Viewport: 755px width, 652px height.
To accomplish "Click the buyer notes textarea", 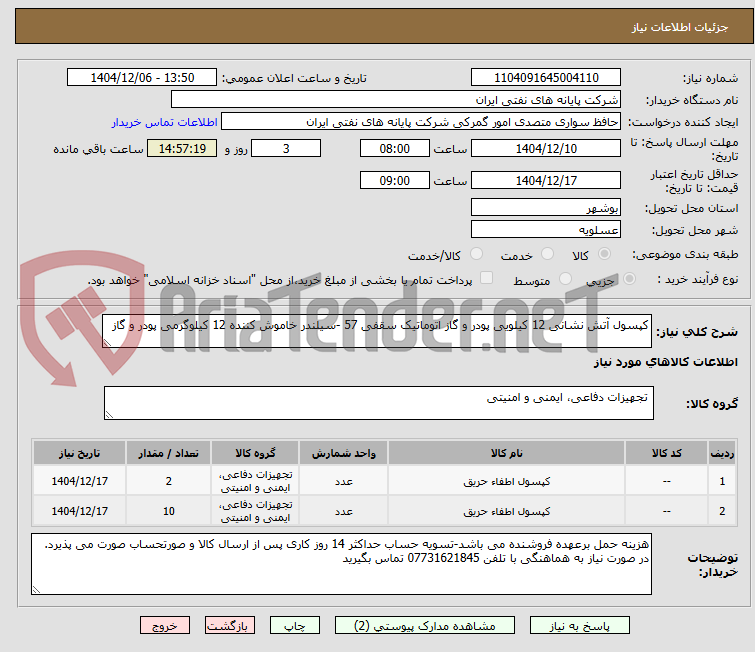I will tap(341, 564).
